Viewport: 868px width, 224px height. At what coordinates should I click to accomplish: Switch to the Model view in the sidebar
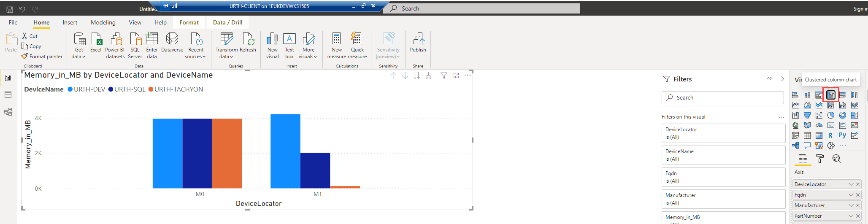(x=8, y=112)
